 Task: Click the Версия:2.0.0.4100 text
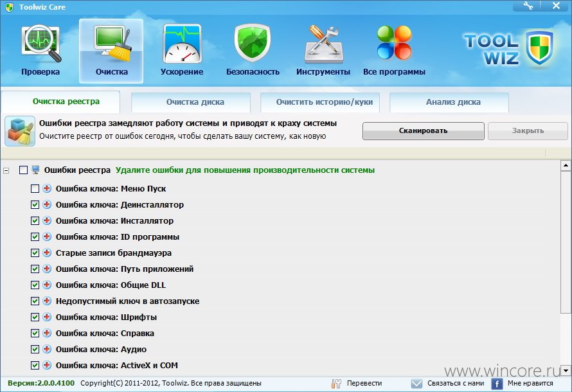coord(41,383)
